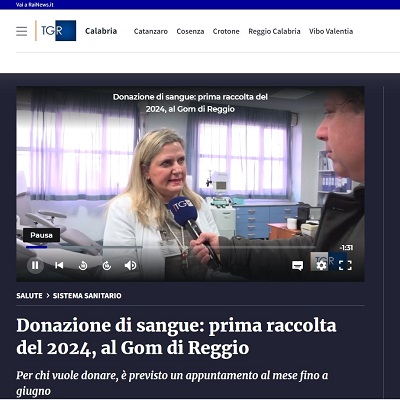This screenshot has width=400, height=400.
Task: Open the SALUTE breadcrumb category
Action: pos(29,296)
